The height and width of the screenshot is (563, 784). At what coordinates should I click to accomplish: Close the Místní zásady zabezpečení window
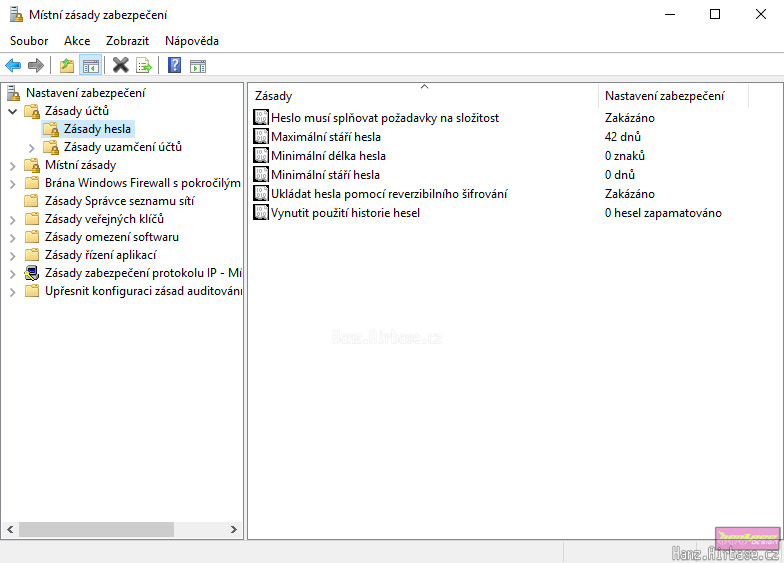[x=760, y=14]
